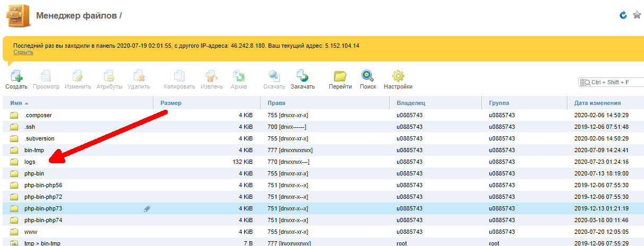Click the folder icon of .composer
The image size is (644, 246).
pyautogui.click(x=14, y=115)
